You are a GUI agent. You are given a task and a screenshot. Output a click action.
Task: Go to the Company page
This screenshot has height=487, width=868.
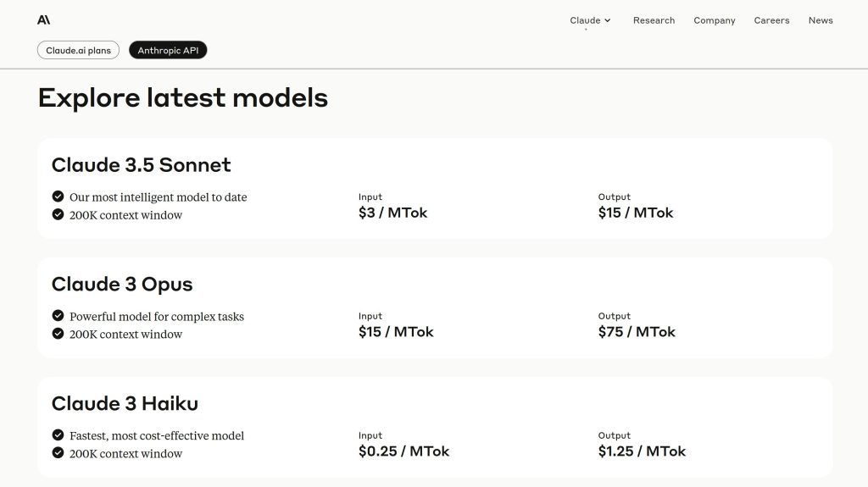(x=714, y=20)
